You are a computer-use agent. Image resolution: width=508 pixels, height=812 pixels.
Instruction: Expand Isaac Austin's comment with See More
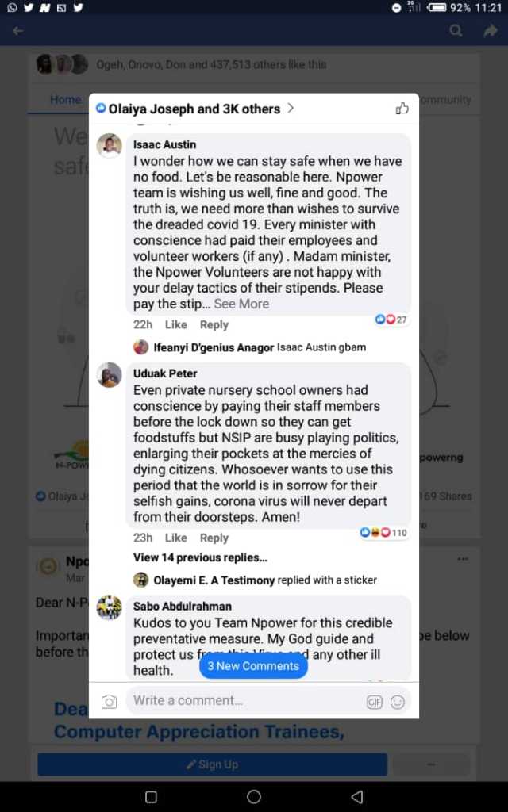241,304
